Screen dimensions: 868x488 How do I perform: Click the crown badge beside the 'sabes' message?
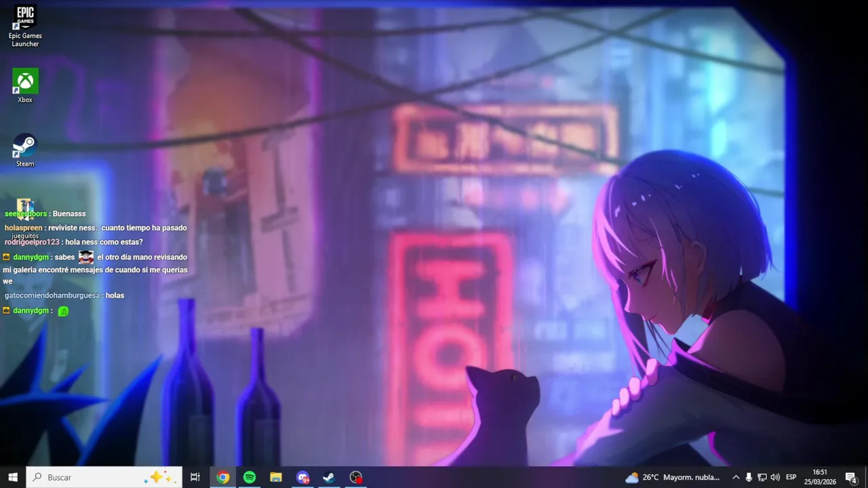[x=6, y=257]
